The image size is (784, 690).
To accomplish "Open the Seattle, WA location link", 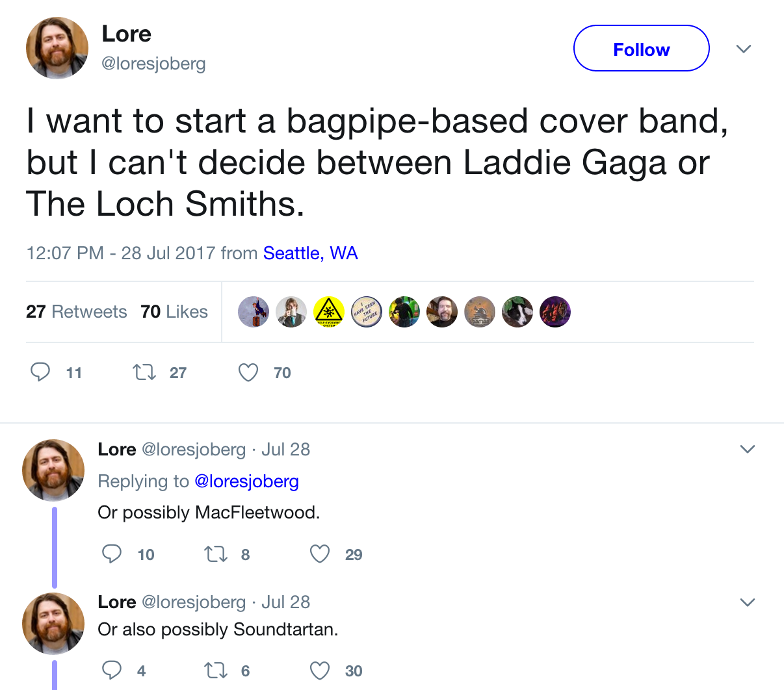I will 310,253.
